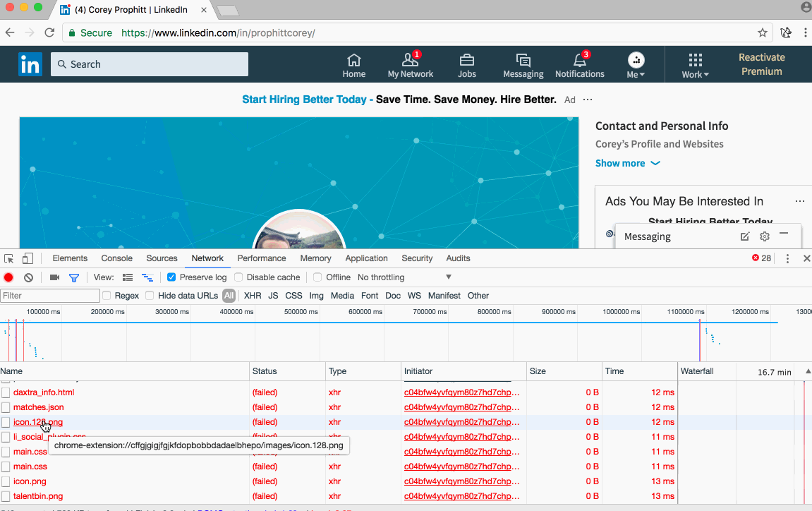The image size is (812, 511).
Task: Open Ads You May Be Interested In options
Action: (799, 201)
